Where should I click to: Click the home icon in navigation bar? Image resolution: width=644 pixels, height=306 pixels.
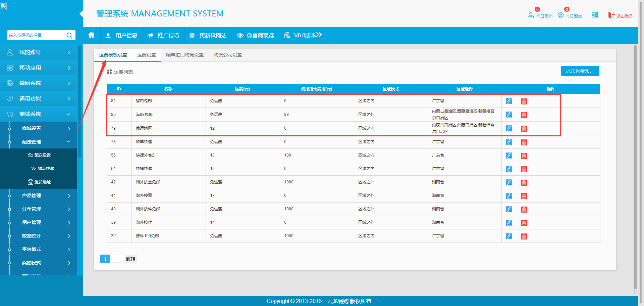[91, 35]
